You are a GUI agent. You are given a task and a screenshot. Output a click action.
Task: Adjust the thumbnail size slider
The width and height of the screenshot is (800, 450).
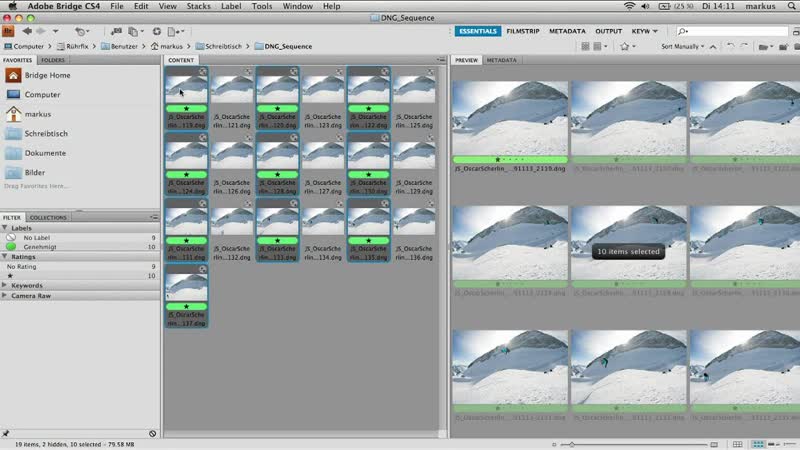click(x=571, y=444)
